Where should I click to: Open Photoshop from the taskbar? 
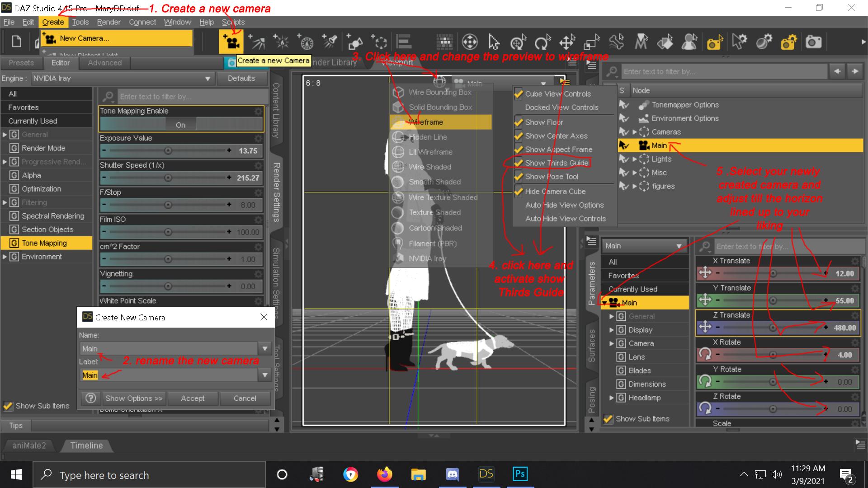pyautogui.click(x=520, y=474)
